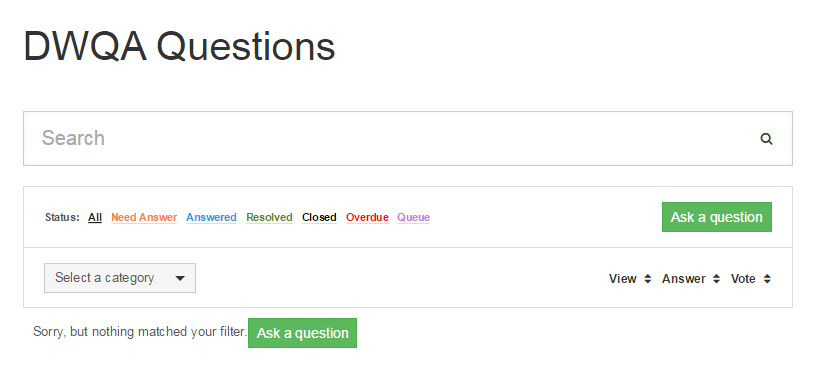Click the Ask a question button in the status bar
Screen dimensions: 817x375
pos(717,217)
